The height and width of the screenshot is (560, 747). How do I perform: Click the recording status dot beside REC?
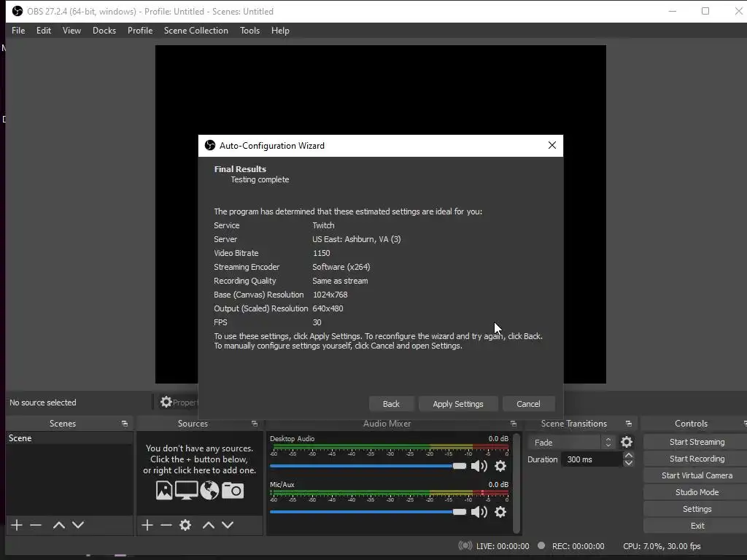[541, 545]
